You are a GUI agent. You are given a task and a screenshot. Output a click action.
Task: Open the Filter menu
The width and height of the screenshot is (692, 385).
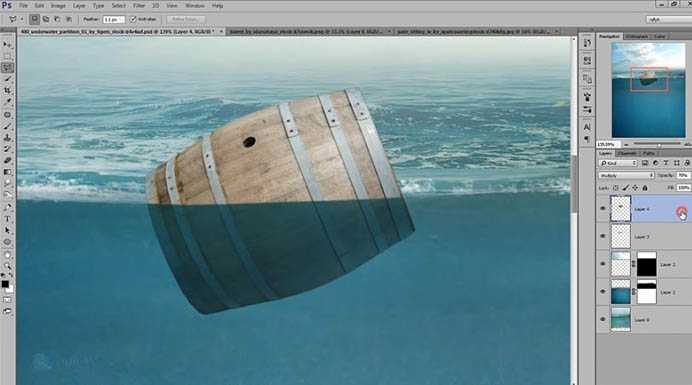pos(139,6)
